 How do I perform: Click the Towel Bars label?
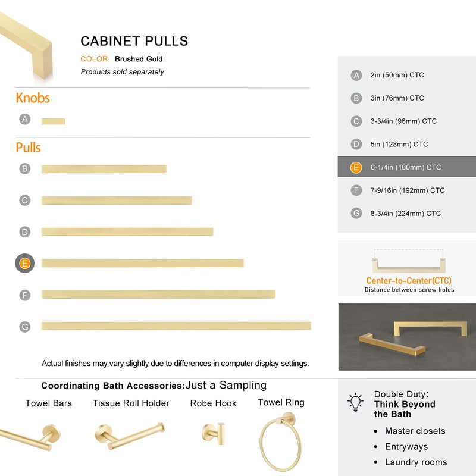[49, 403]
